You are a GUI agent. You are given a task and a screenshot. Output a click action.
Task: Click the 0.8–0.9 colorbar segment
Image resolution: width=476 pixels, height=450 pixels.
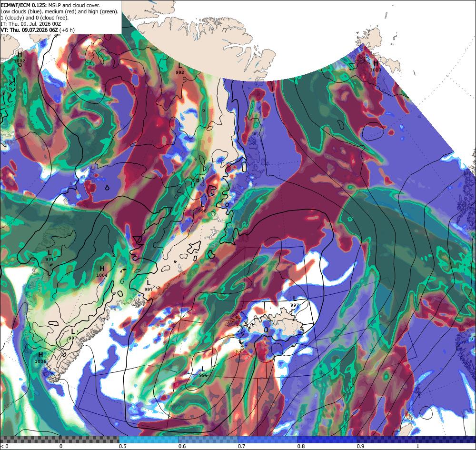(x=327, y=440)
